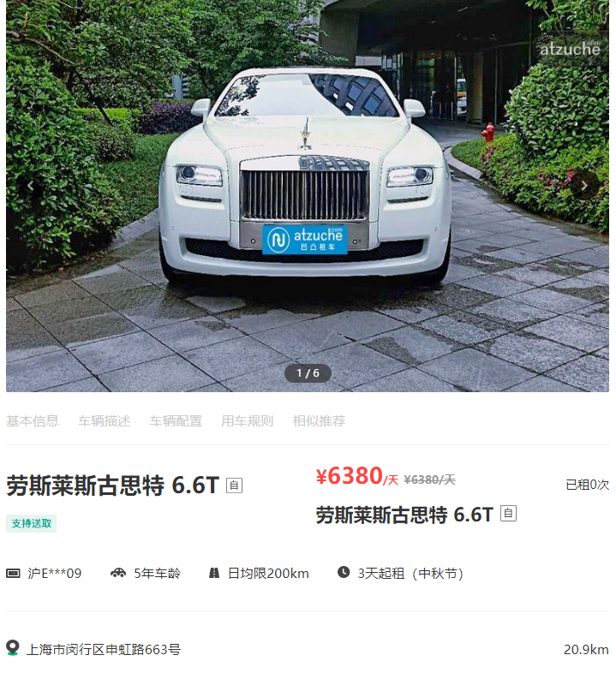The width and height of the screenshot is (616, 679).
Task: Jump to the 相似推荐 tab
Action: (x=320, y=421)
